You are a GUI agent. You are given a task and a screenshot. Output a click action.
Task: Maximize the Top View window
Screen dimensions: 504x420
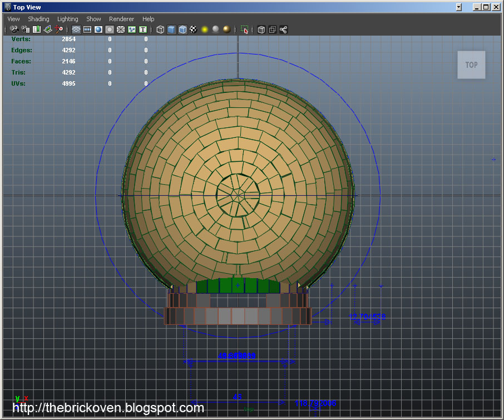coord(486,7)
